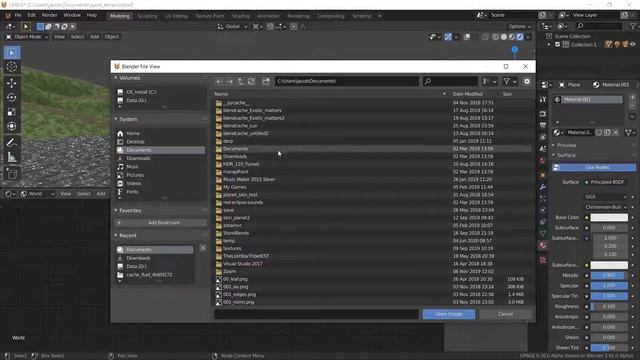
Task: Open the file filter dropdown
Action: 510,81
